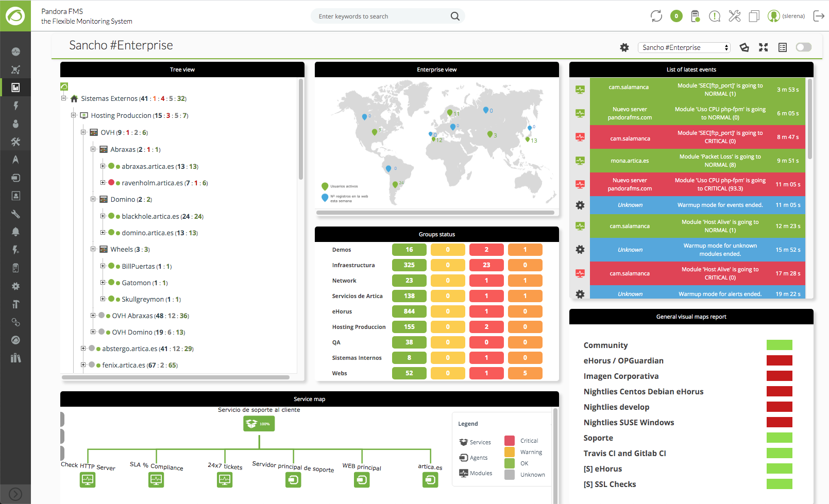This screenshot has width=829, height=504.
Task: Click Imagen Corporativa red status swatch
Action: click(x=779, y=376)
